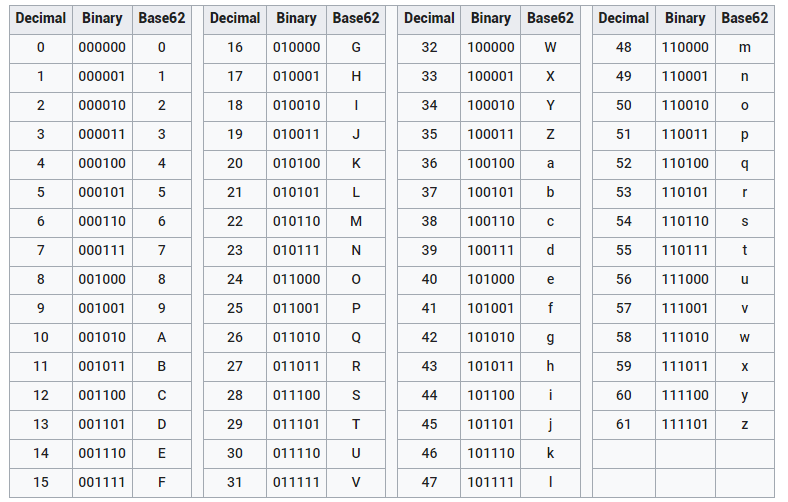The height and width of the screenshot is (502, 788).
Task: Click binary cell 100000
Action: point(491,48)
